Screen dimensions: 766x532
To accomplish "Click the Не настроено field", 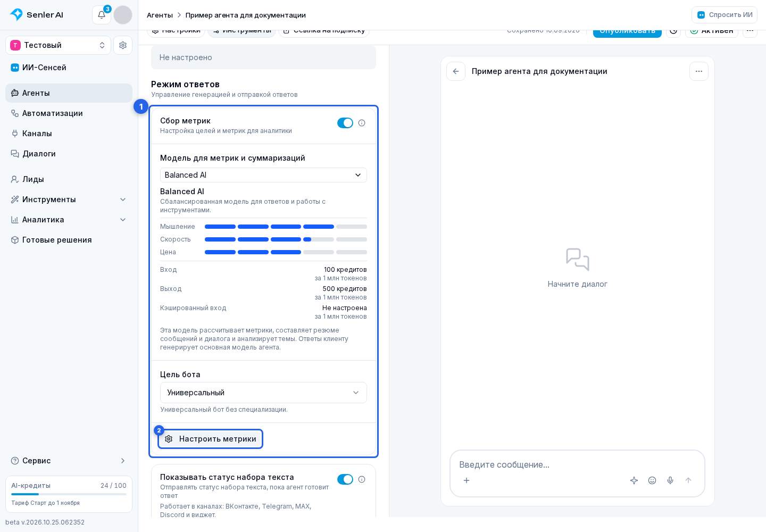I will coord(263,57).
